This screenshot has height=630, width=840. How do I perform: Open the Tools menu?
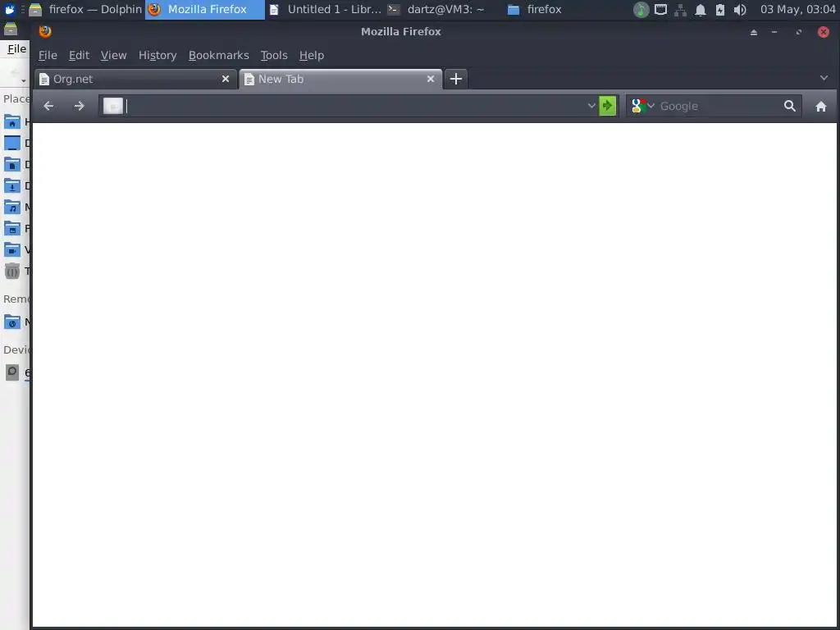(274, 55)
